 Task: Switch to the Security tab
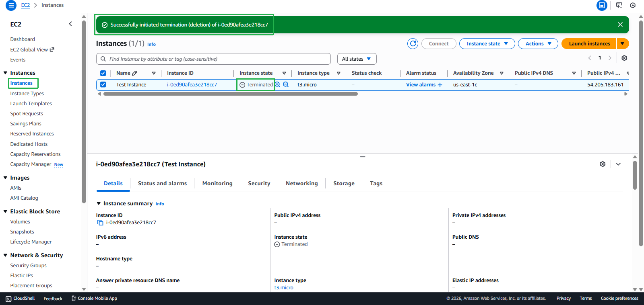[x=259, y=183]
